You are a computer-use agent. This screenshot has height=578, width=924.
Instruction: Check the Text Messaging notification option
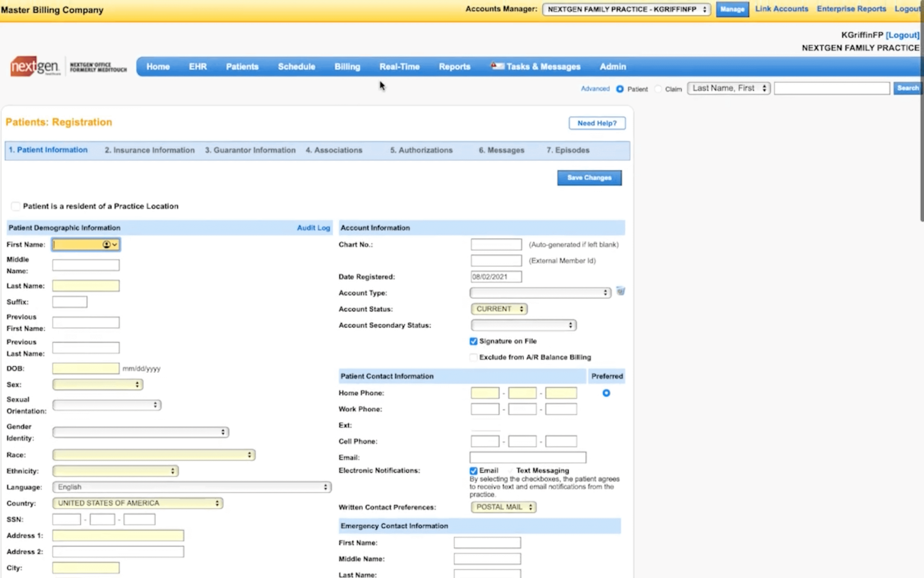(510, 471)
